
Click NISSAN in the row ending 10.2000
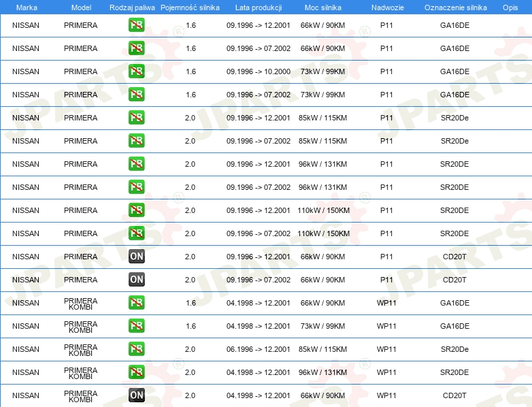26,71
